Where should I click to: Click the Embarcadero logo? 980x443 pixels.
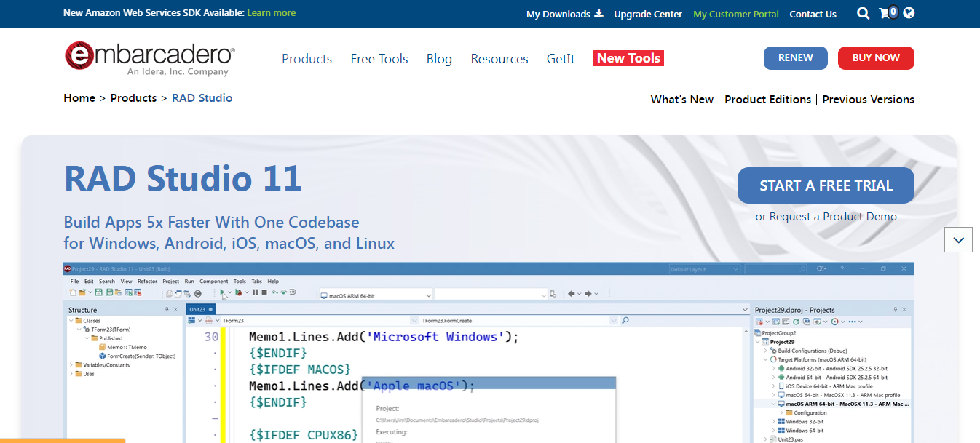pos(149,57)
